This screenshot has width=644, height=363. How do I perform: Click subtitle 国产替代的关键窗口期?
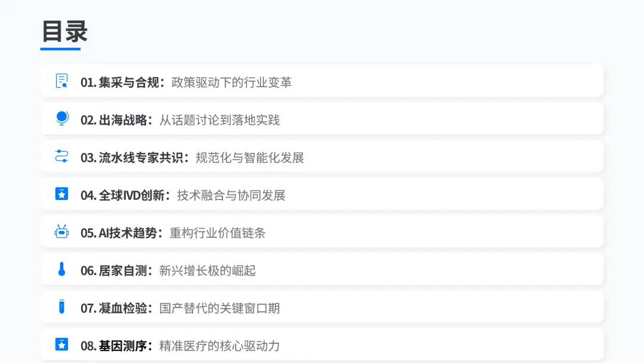click(219, 308)
